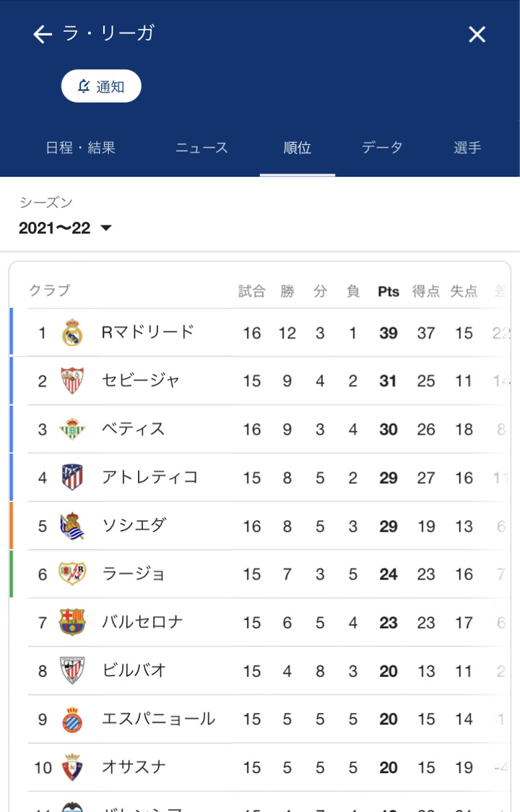
Task: Select the Betis club logo
Action: click(72, 429)
